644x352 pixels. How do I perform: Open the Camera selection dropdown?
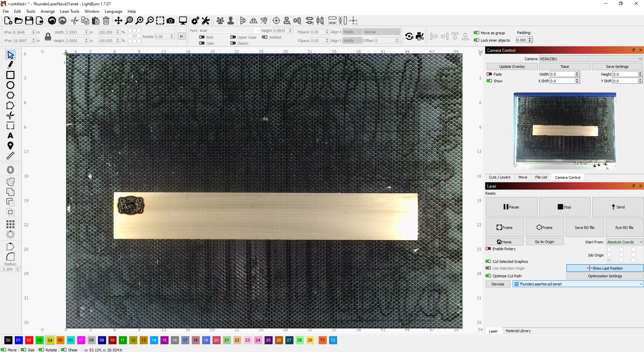point(591,59)
